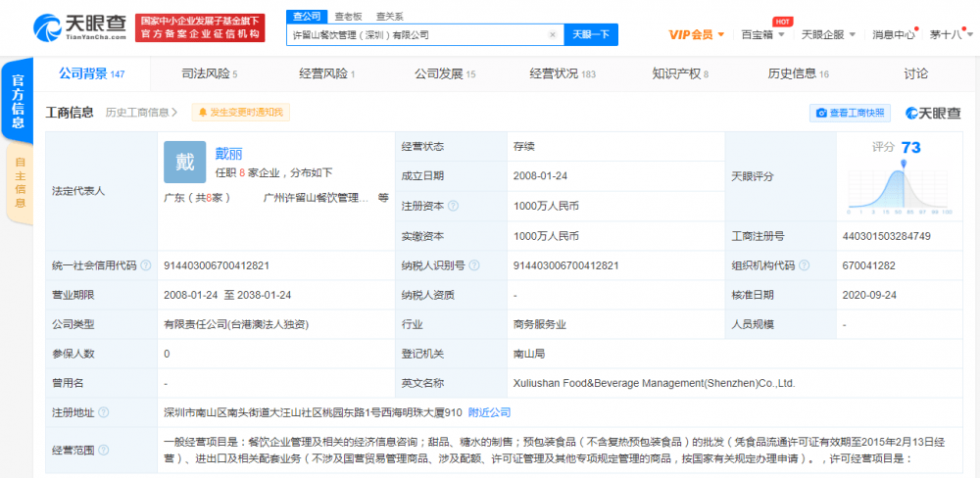Click the camera icon in 查看工商快照
The height and width of the screenshot is (478, 980).
(822, 113)
